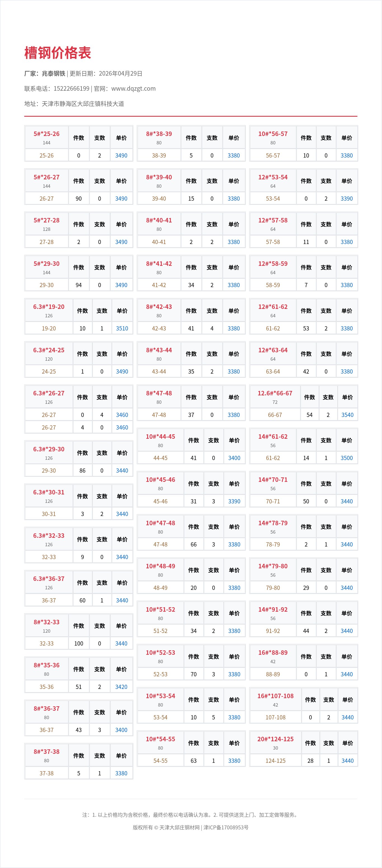
Task: Click the 槽钢价格表 page title
Action: coord(58,53)
